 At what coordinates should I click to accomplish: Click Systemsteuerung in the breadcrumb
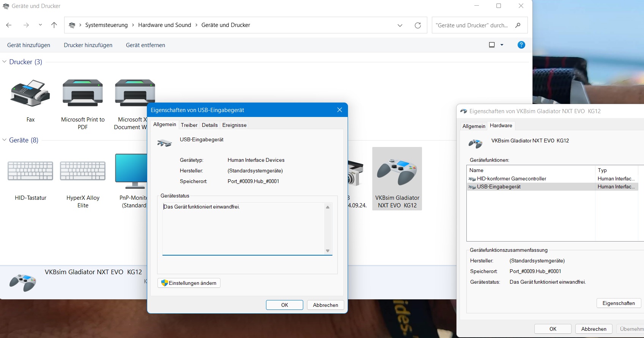106,25
